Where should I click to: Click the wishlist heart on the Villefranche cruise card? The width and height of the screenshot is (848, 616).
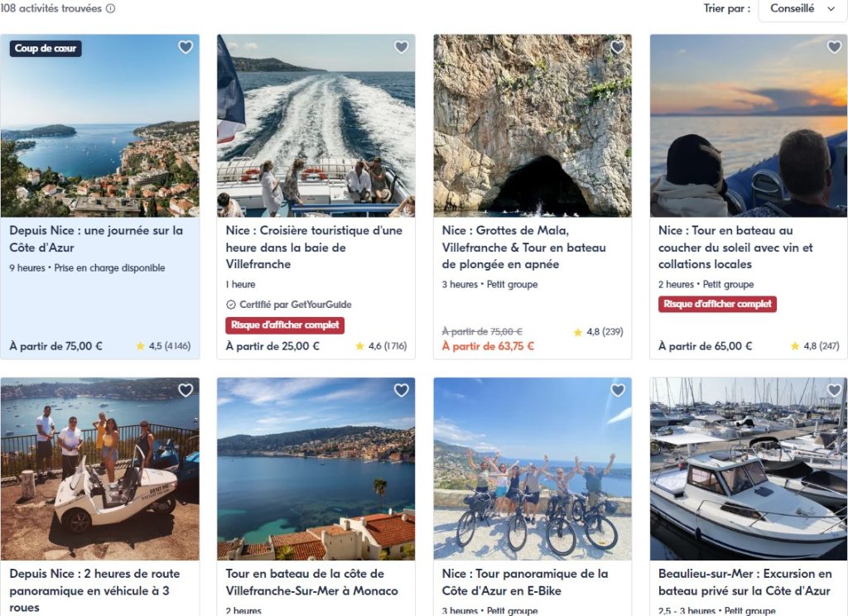pyautogui.click(x=401, y=47)
